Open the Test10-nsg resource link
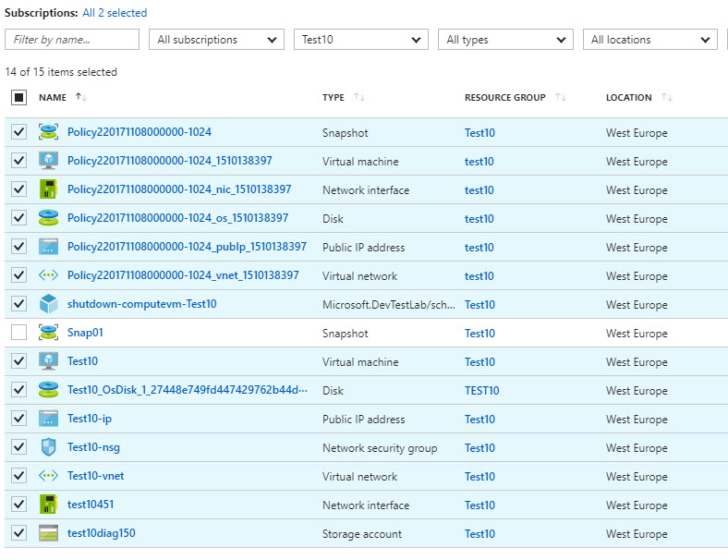 [93, 447]
